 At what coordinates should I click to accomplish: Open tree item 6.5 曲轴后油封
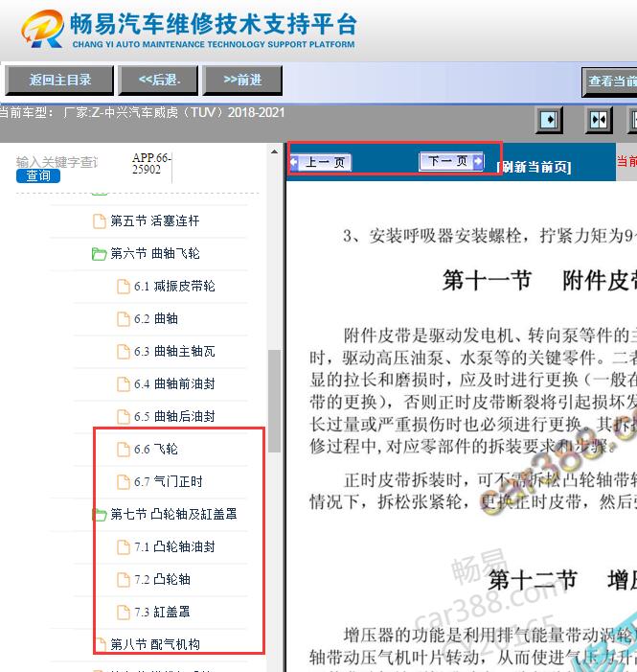coord(174,417)
